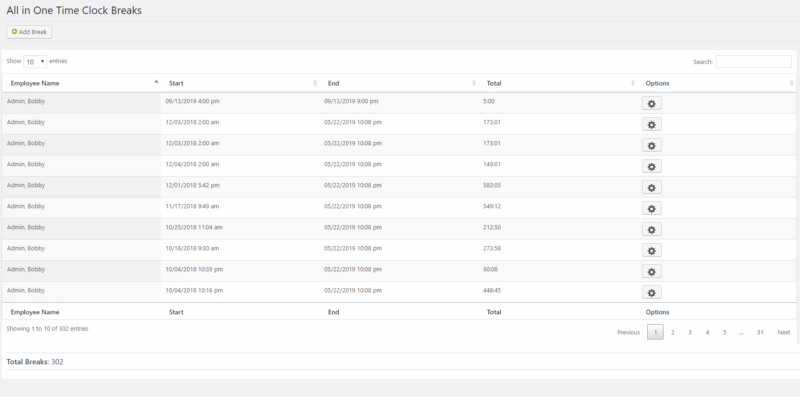
Task: Click start time 12/01/2018 5:42 pm
Action: (192, 185)
